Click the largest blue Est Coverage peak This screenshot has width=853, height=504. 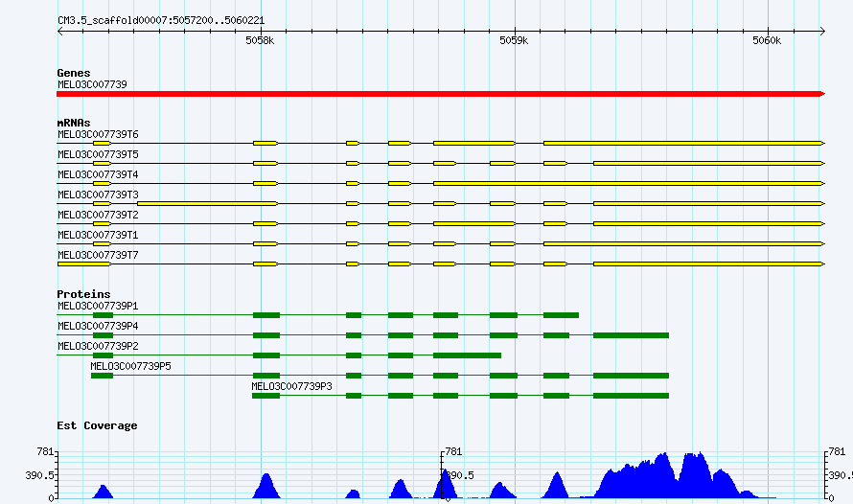tap(675, 477)
